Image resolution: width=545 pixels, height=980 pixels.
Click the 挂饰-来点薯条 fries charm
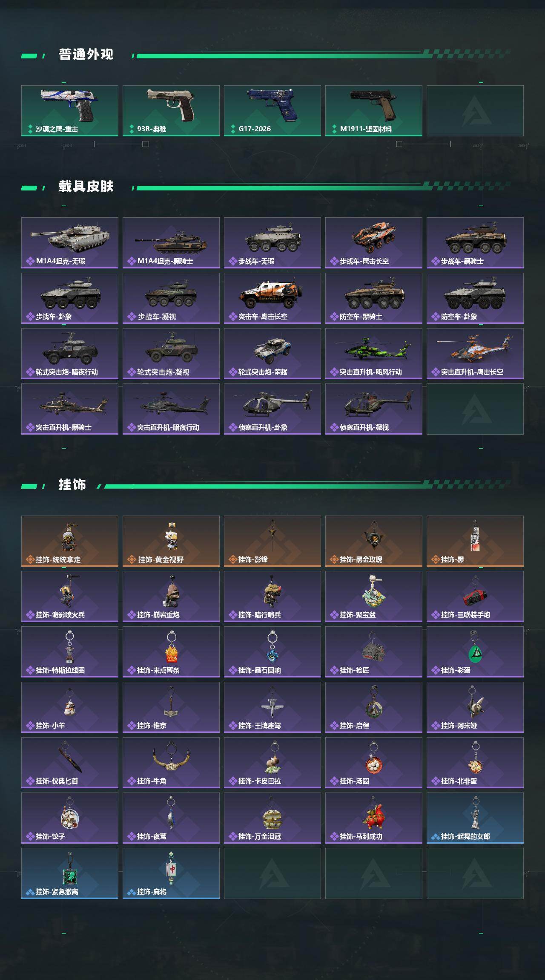click(x=171, y=652)
